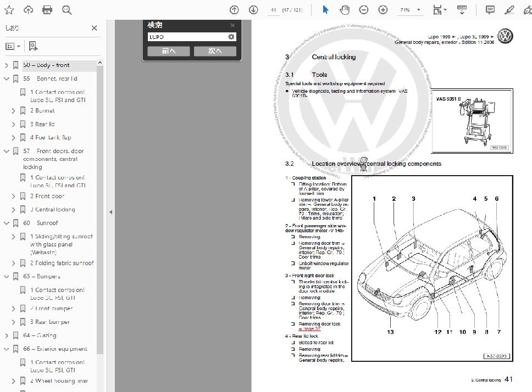Viewport: 532px width, 392px height.
Task: Add a comment note icon
Action: (x=490, y=10)
